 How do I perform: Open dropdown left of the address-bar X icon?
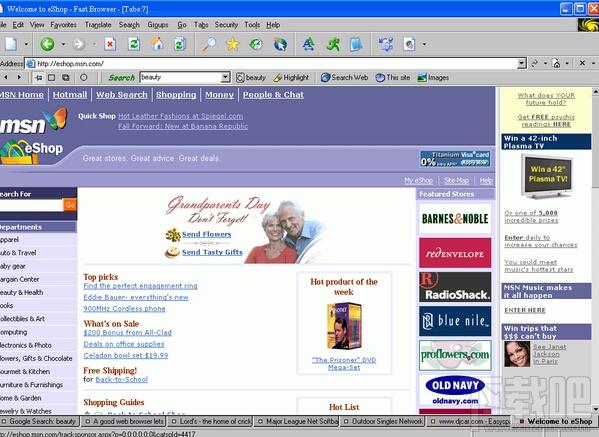pos(567,63)
